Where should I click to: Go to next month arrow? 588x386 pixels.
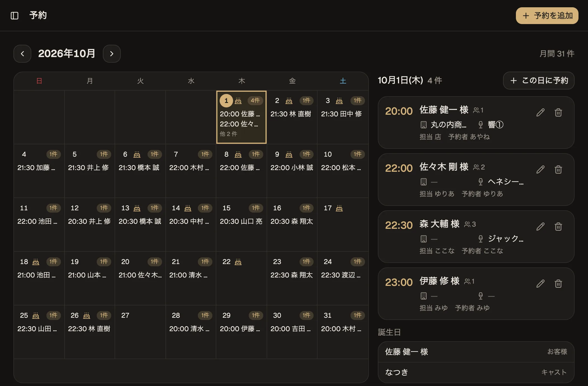[x=112, y=54]
